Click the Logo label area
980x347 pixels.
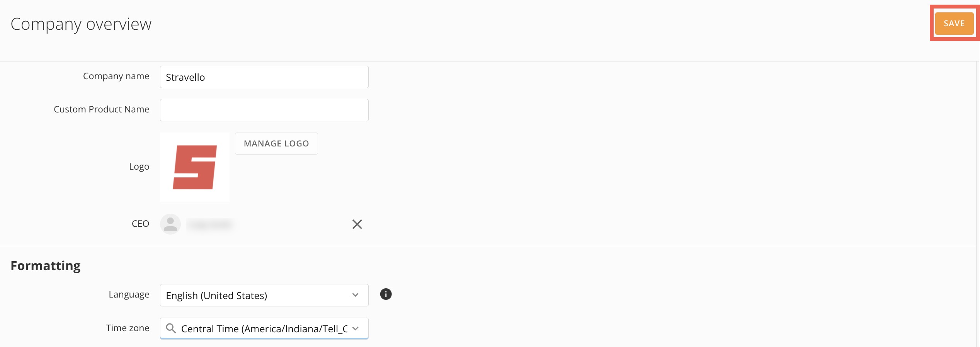click(140, 167)
